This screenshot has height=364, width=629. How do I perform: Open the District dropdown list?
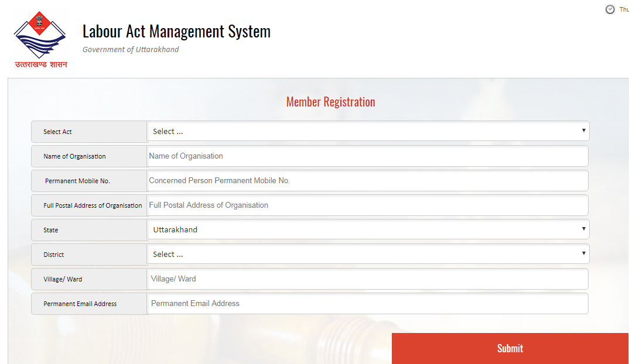pyautogui.click(x=368, y=255)
